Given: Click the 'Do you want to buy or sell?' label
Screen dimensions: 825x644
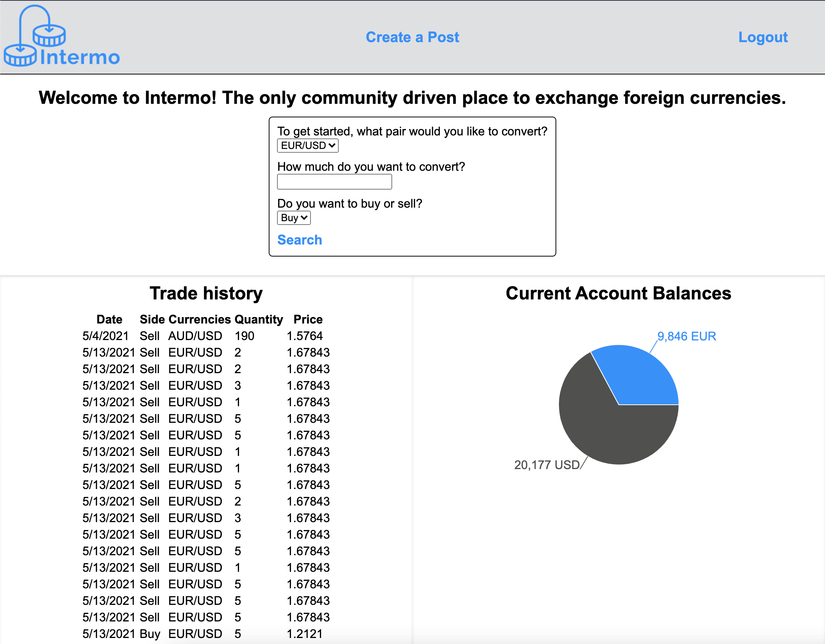Looking at the screenshot, I should 349,204.
